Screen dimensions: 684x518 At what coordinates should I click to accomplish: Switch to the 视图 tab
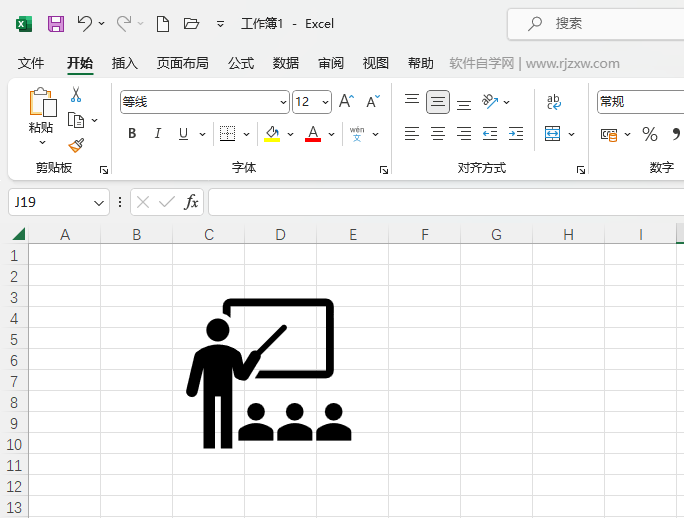pos(376,63)
